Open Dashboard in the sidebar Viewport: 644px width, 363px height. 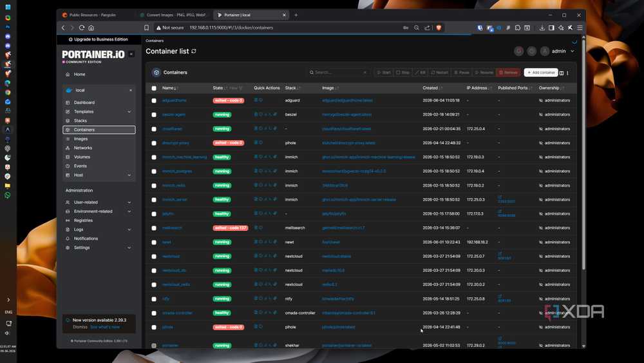click(x=84, y=103)
